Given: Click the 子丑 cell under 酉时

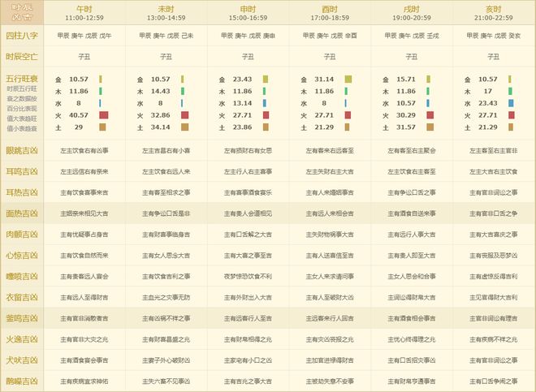Looking at the screenshot, I should [330, 57].
